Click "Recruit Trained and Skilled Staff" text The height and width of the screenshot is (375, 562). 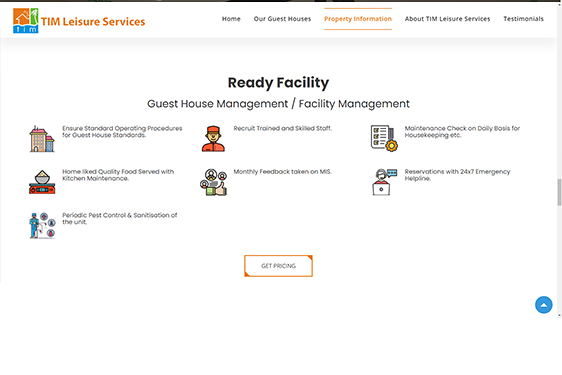(283, 128)
